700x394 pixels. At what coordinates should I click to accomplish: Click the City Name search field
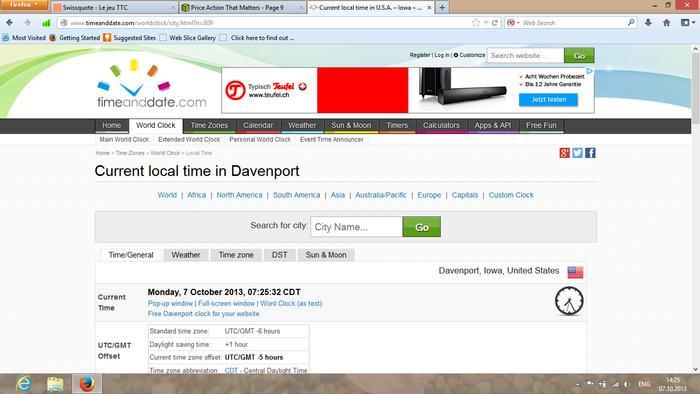(357, 227)
